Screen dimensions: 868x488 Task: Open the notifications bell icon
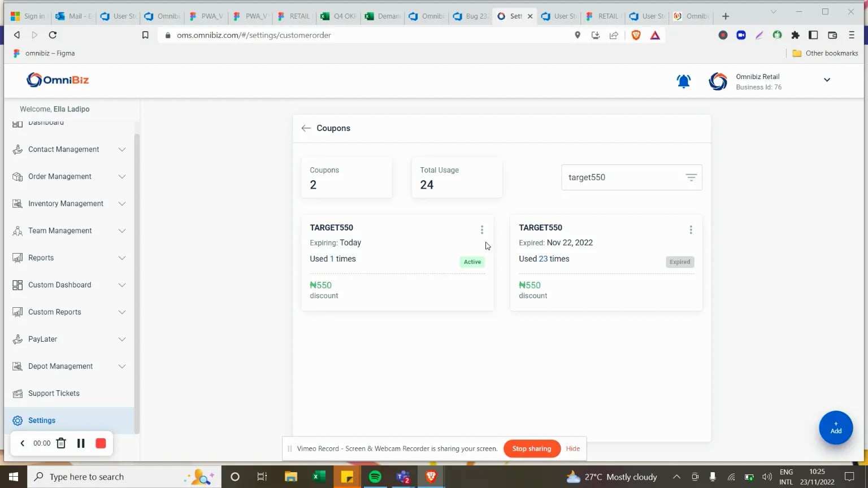coord(684,81)
